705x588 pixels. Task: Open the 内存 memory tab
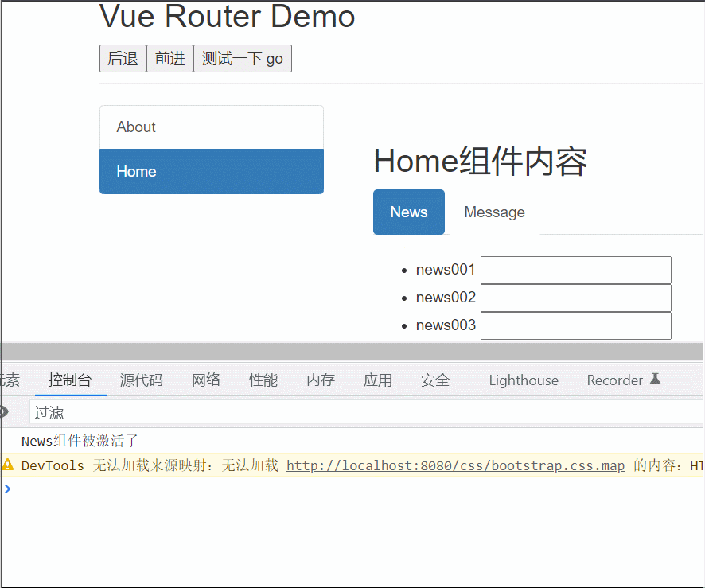coord(321,380)
